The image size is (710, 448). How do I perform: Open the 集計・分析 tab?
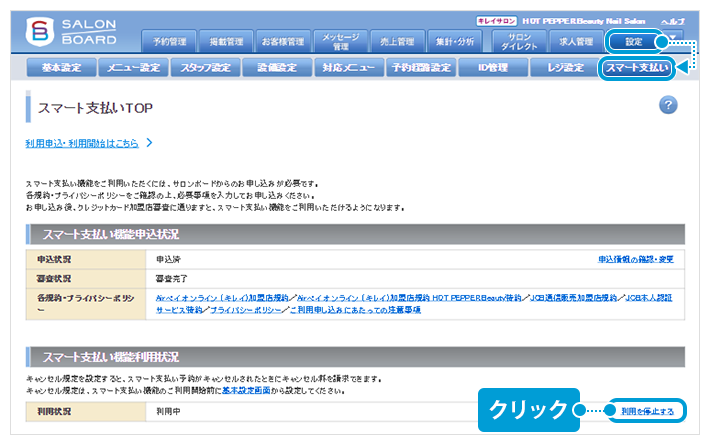(456, 42)
